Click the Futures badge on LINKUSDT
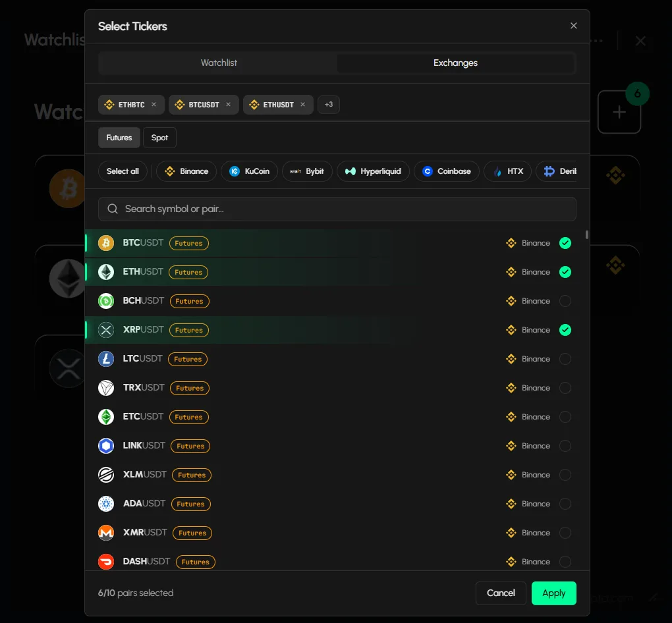672x623 pixels. pyautogui.click(x=190, y=446)
